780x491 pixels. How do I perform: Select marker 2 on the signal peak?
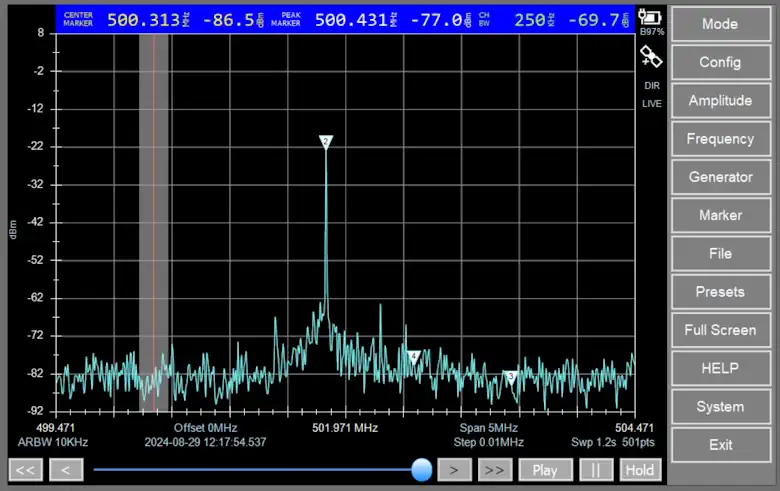(325, 142)
